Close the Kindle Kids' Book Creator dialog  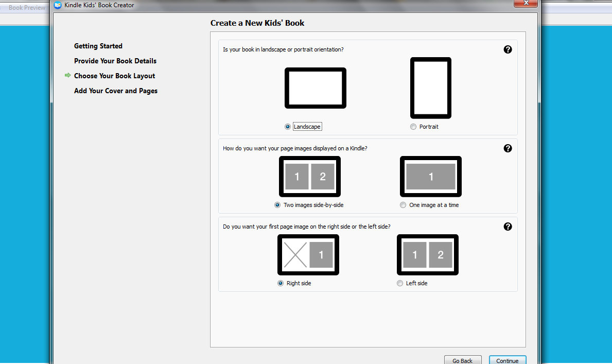526,3
